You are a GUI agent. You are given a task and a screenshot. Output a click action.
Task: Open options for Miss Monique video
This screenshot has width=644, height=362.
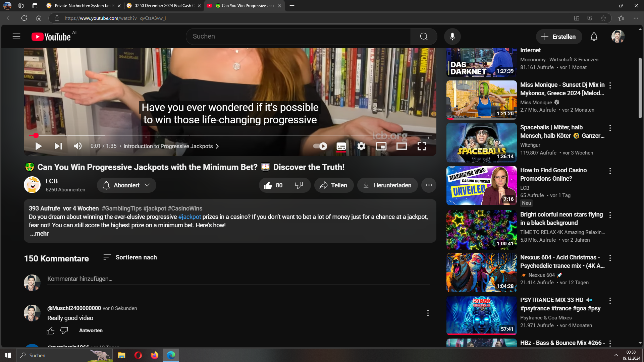[x=610, y=85]
